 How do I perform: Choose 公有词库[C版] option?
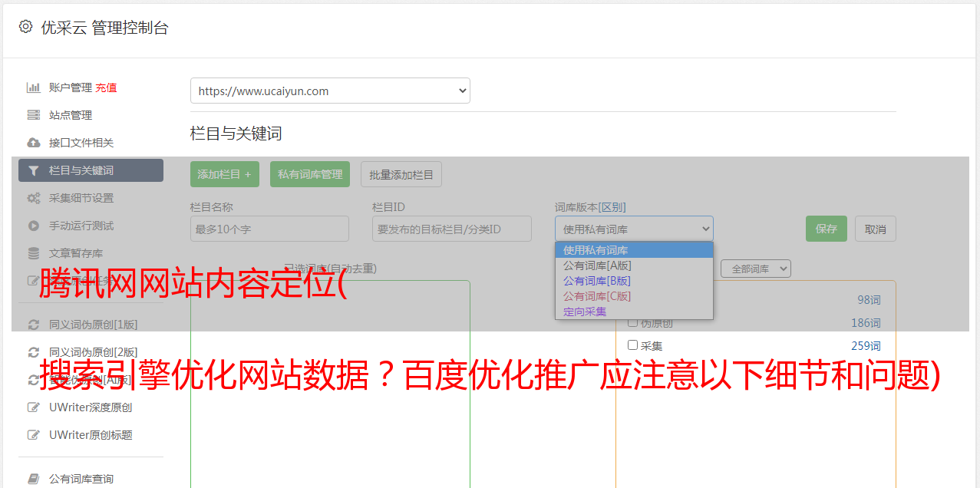634,296
